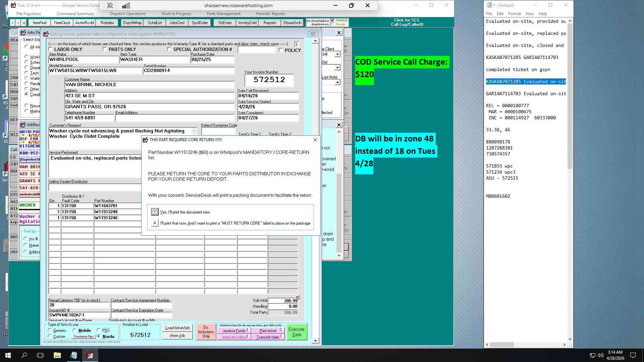Expand the Old dropdown arrow
The width and height of the screenshot is (644, 362).
[337, 68]
